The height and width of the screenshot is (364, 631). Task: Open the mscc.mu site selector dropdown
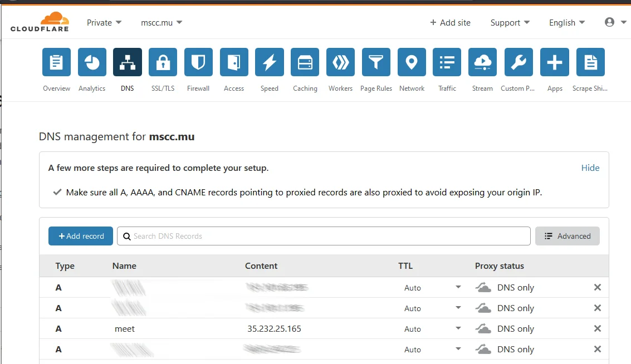[x=162, y=22]
